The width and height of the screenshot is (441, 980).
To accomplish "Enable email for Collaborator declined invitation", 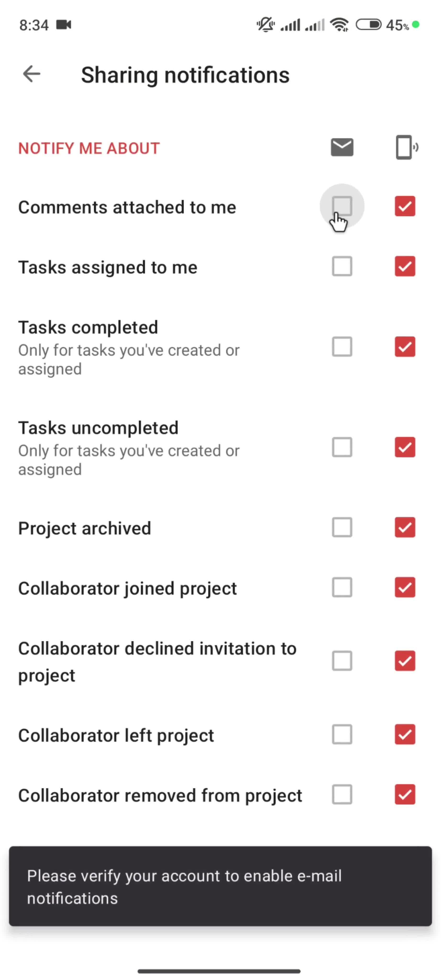I will tap(342, 661).
